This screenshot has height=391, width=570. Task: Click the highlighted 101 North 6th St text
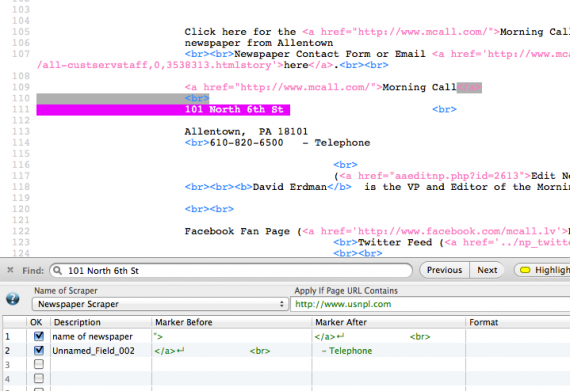[234, 109]
